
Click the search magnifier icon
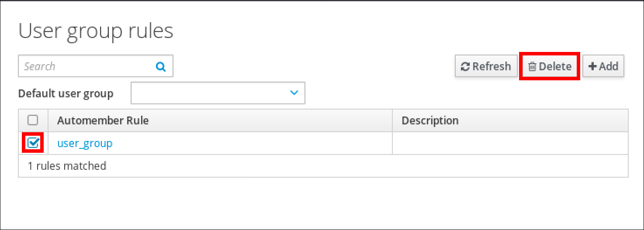[x=161, y=67]
